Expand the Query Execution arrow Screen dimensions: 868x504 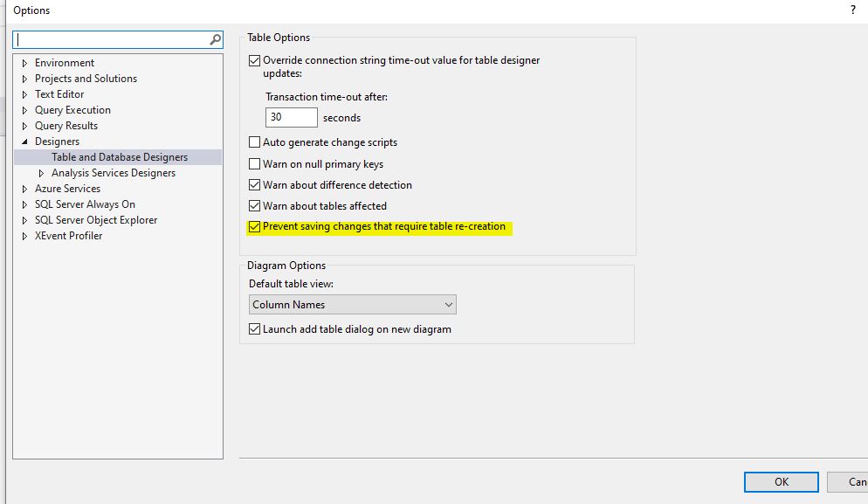25,110
